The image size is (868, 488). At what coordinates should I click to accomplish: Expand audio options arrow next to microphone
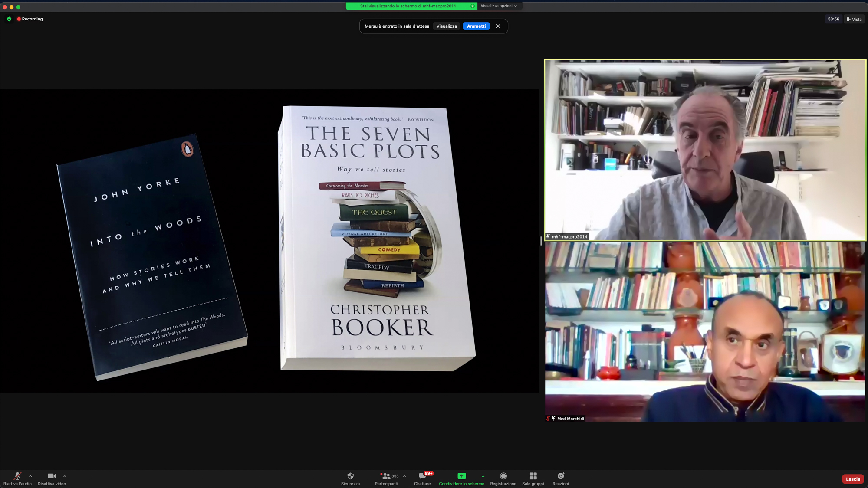pos(30,476)
